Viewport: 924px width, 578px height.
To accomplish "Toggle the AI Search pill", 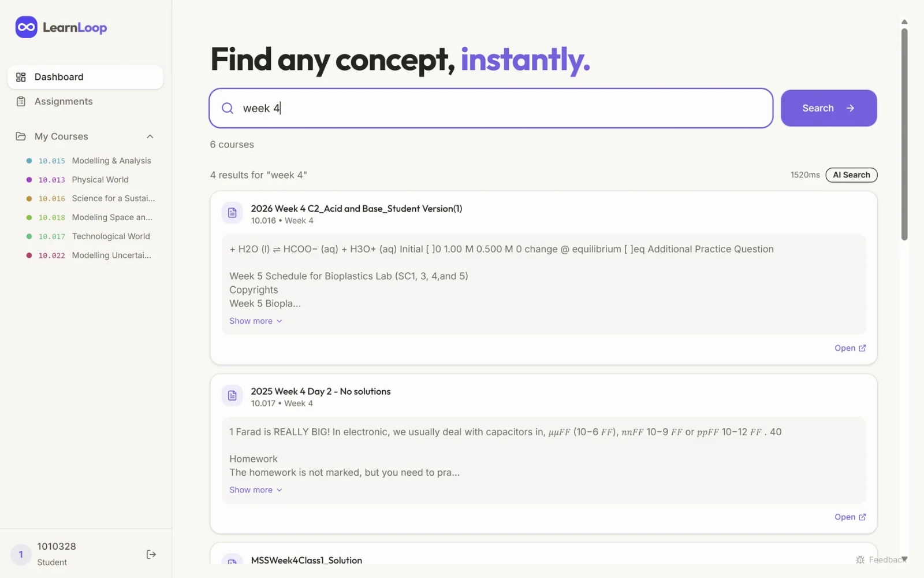I will point(851,175).
